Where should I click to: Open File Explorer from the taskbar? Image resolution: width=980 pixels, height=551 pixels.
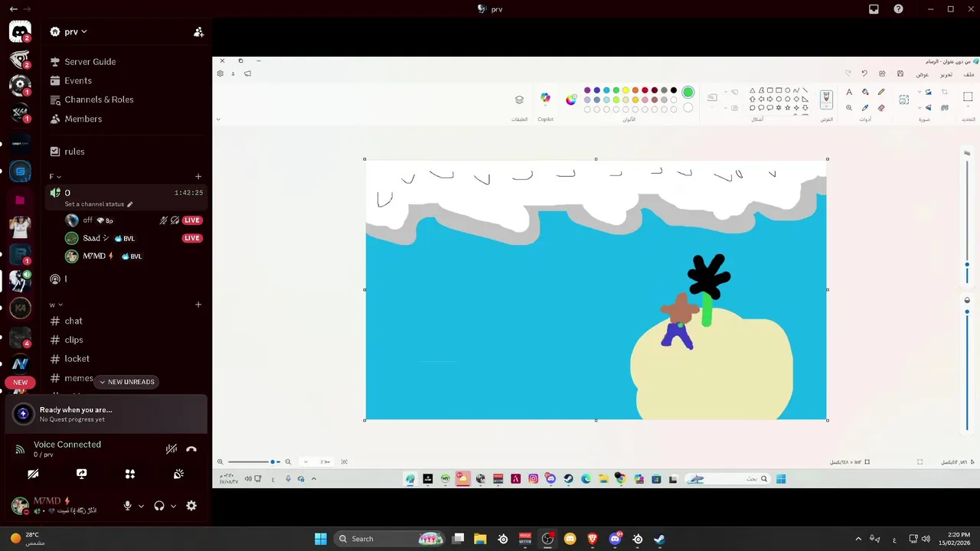(480, 539)
